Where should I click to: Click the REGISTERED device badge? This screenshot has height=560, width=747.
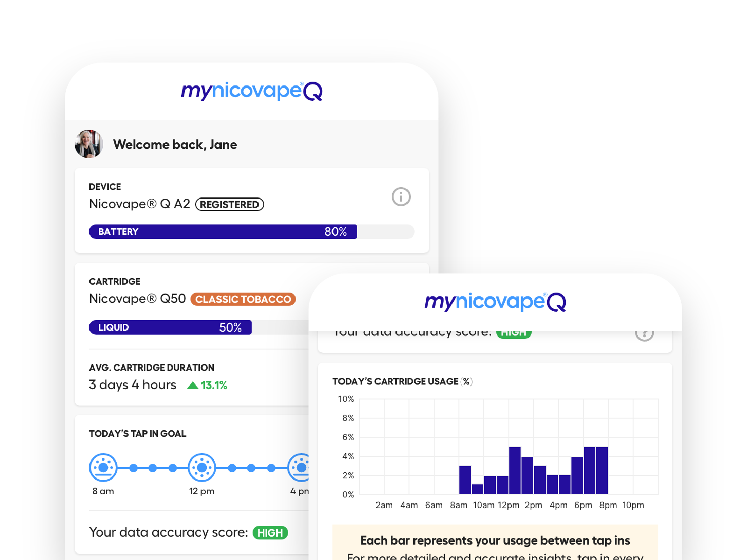tap(230, 204)
